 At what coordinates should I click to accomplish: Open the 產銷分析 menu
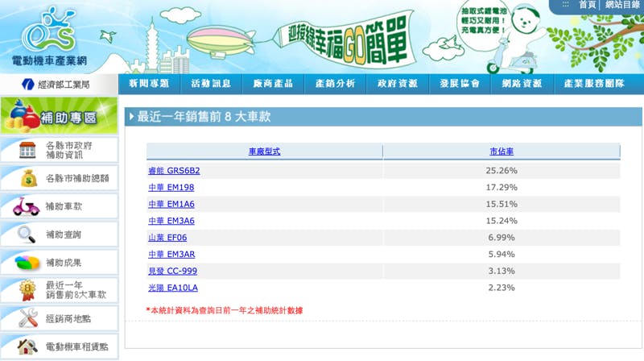(335, 84)
